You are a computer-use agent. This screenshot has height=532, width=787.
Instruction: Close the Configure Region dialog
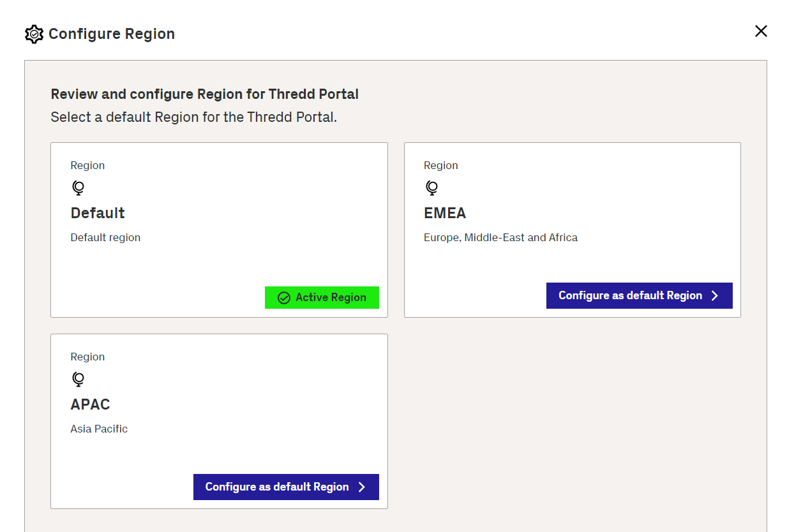761,31
